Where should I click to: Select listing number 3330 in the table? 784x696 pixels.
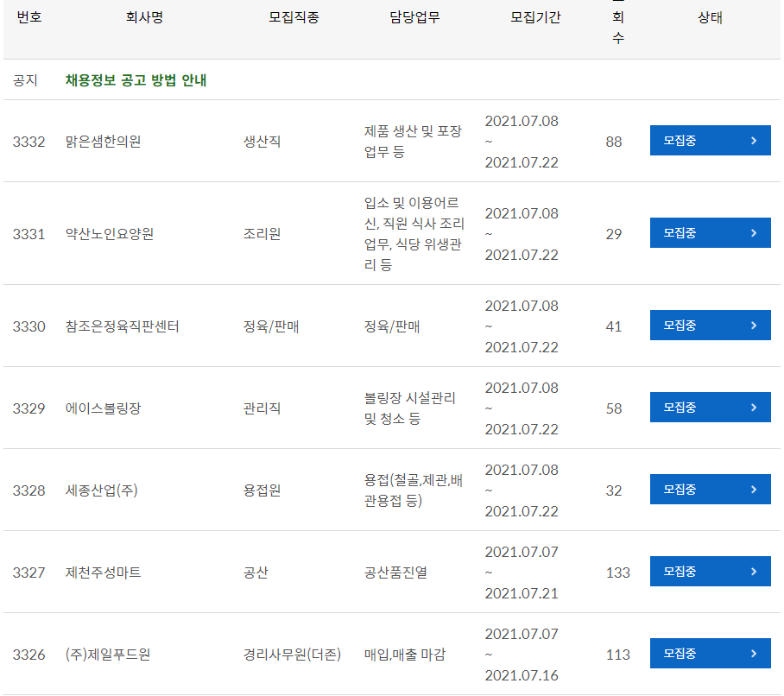pos(28,326)
